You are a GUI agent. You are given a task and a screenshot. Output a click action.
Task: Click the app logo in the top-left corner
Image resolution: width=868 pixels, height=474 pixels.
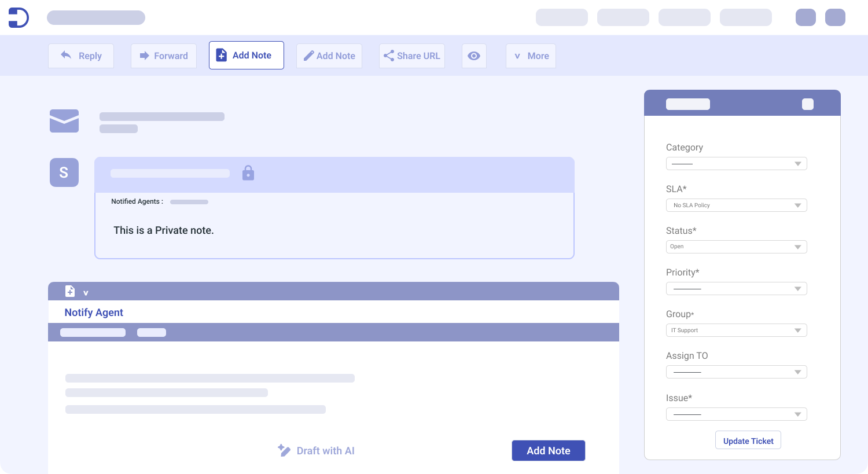17,17
